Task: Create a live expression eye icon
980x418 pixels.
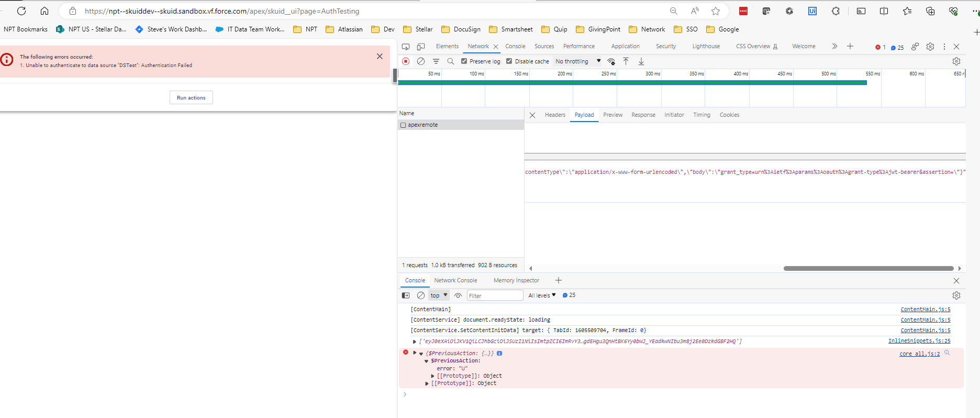Action: point(458,295)
